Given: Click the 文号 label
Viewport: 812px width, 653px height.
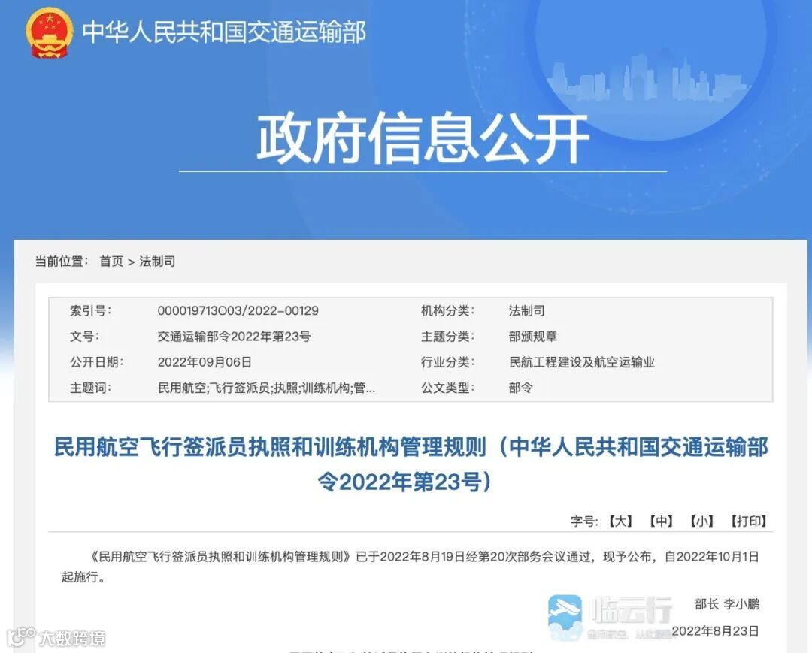Looking at the screenshot, I should pos(84,337).
